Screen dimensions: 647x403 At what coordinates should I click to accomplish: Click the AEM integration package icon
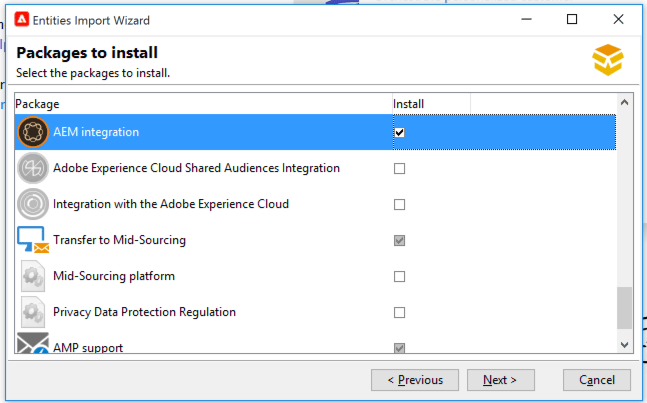(33, 132)
